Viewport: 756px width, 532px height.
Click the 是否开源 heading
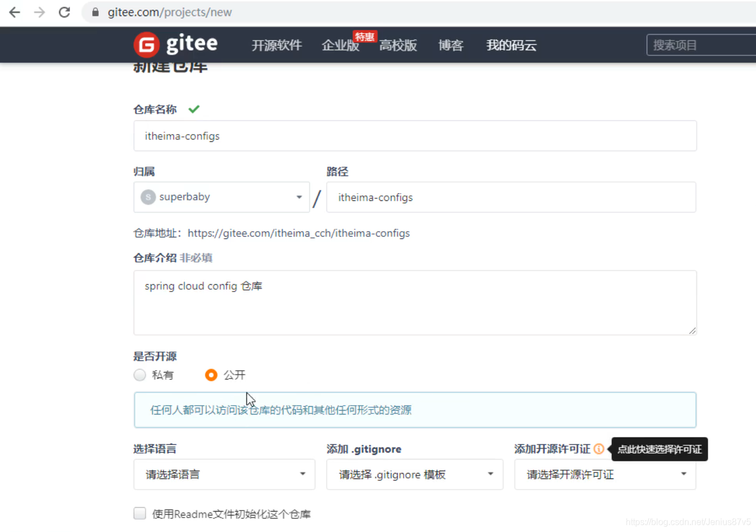155,357
